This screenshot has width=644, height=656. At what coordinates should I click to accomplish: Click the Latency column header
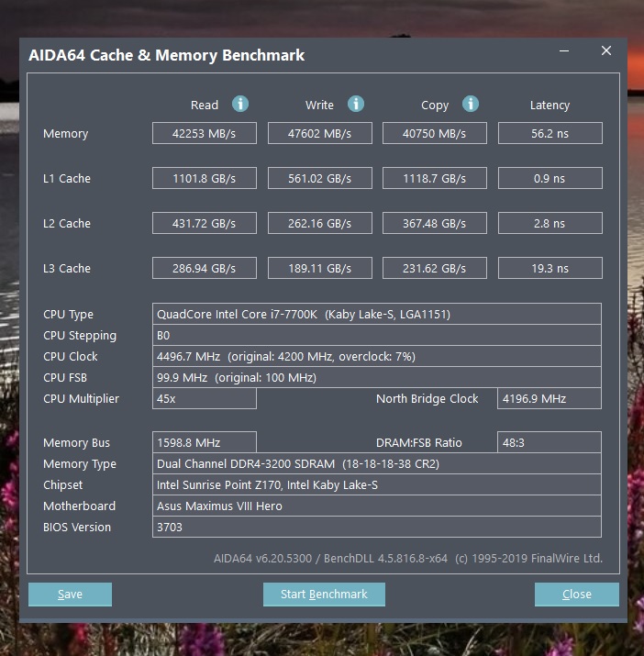(550, 105)
